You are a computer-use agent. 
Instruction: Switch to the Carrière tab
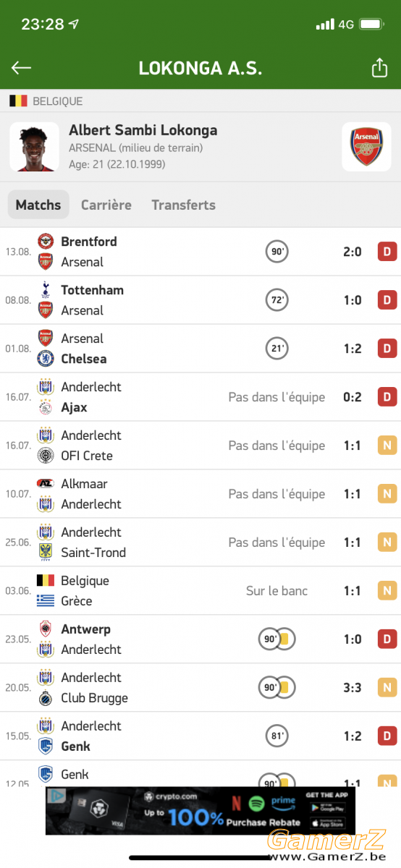tap(106, 205)
